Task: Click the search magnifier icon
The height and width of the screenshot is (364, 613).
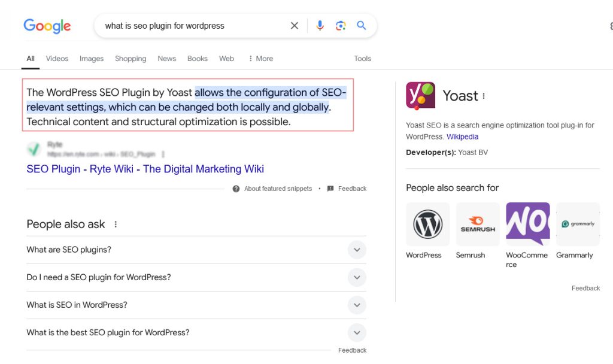Action: 362,26
